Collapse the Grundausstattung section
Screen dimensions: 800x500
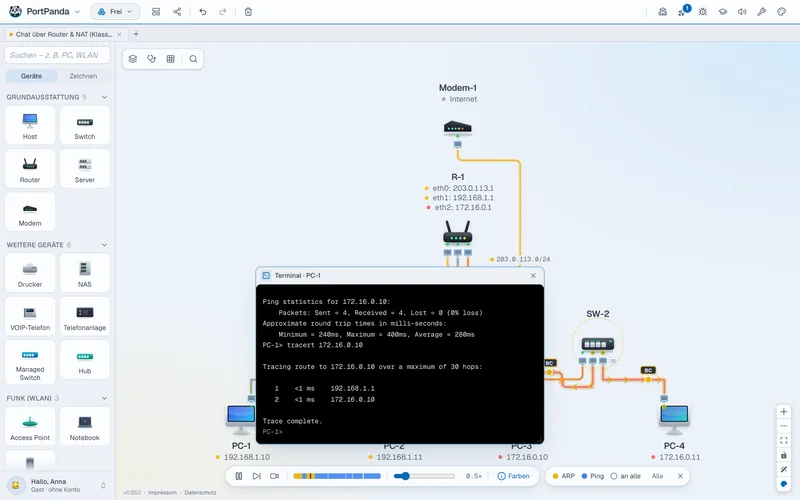pos(104,97)
